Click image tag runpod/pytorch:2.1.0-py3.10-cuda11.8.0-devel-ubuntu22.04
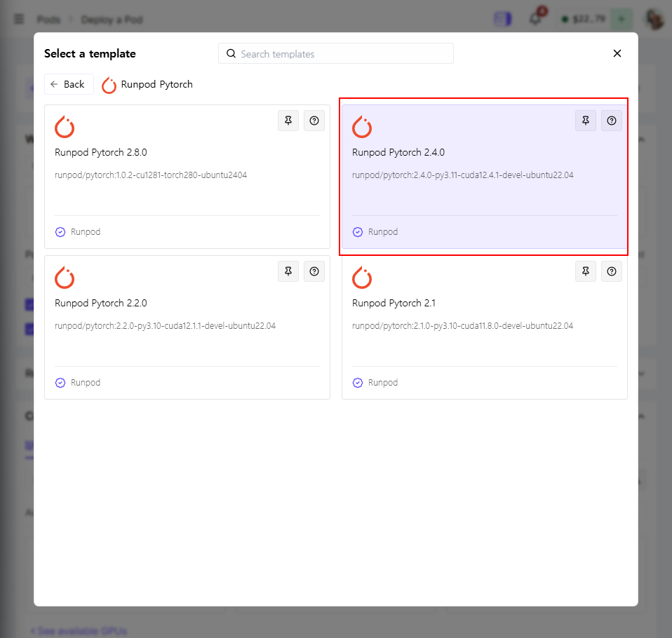672x638 pixels. click(x=462, y=326)
